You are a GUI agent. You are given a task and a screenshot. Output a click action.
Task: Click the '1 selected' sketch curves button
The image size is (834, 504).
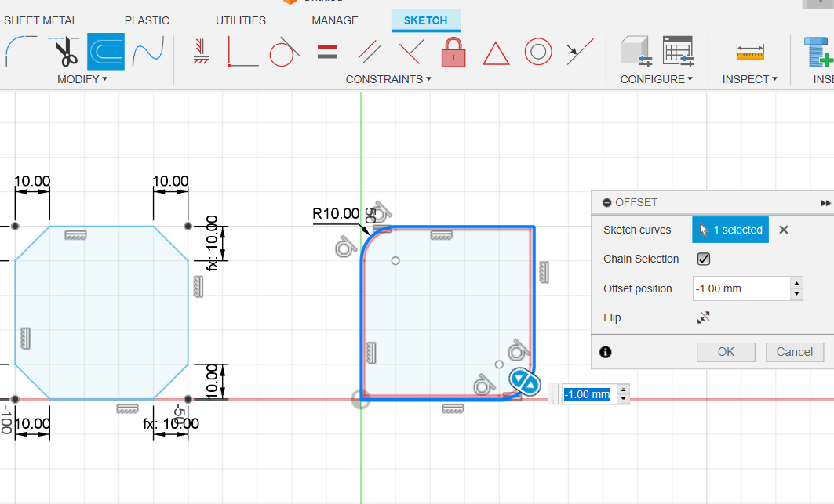click(x=730, y=230)
